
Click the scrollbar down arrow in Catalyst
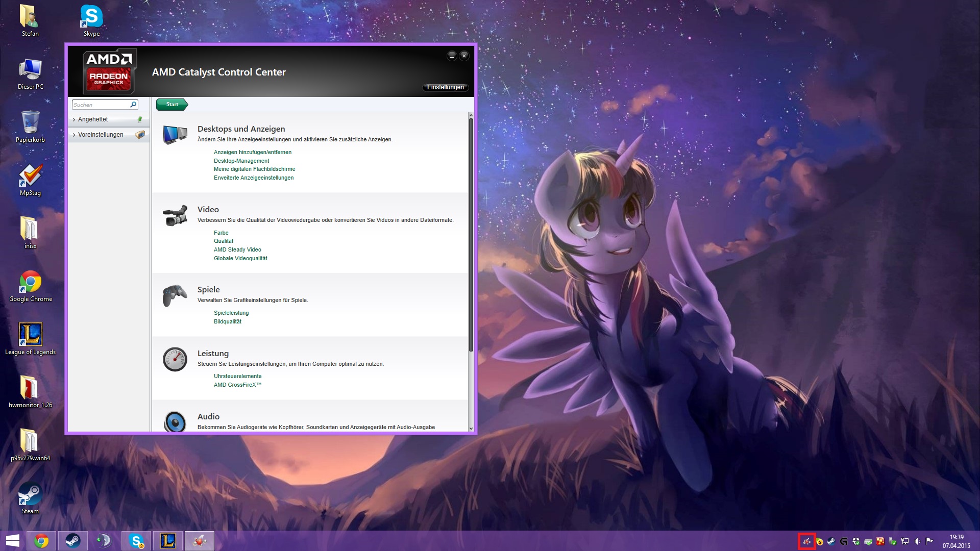pyautogui.click(x=471, y=429)
